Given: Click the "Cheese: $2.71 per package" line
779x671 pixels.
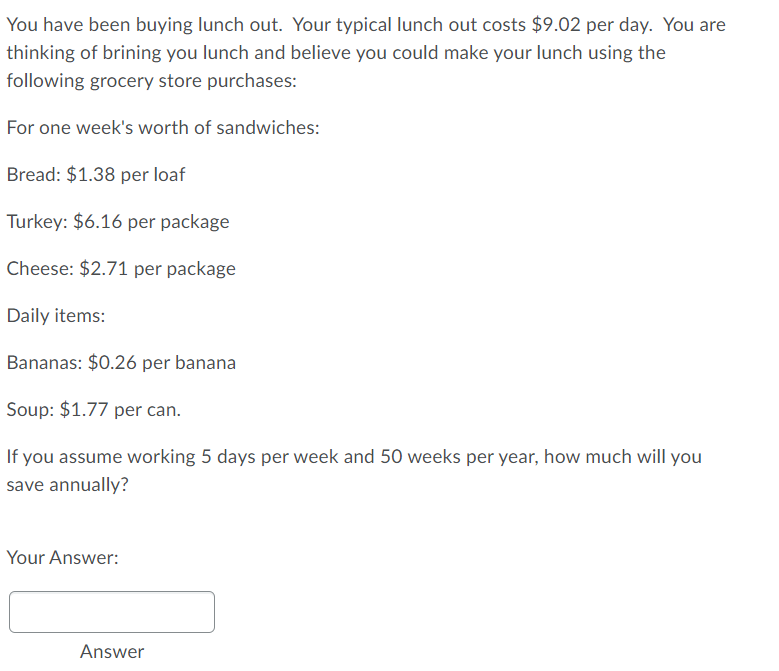Looking at the screenshot, I should point(121,269).
